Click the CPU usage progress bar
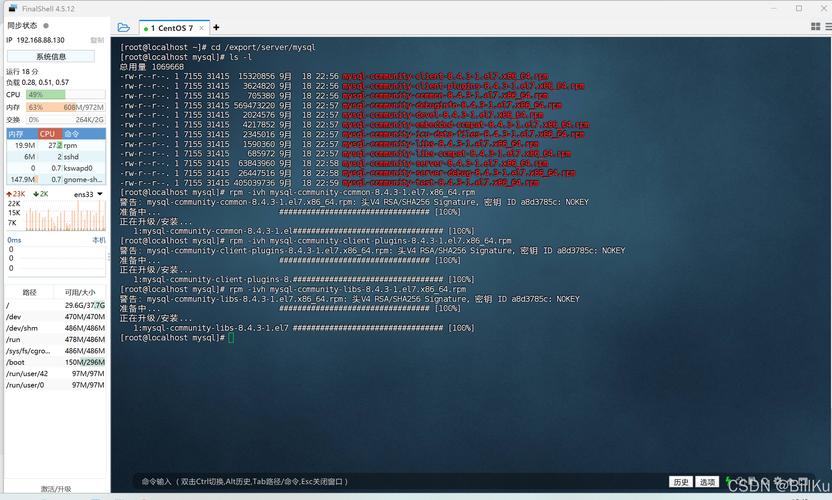The height and width of the screenshot is (500, 832). 65,94
